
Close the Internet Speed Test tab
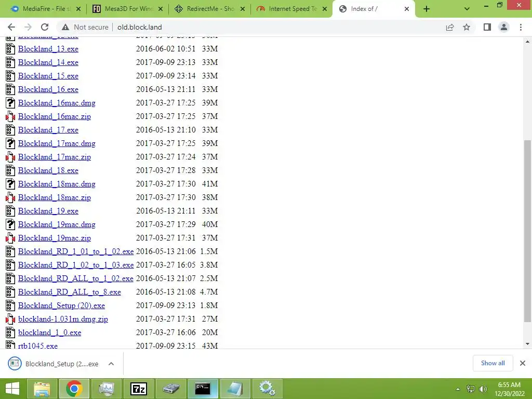pyautogui.click(x=325, y=9)
